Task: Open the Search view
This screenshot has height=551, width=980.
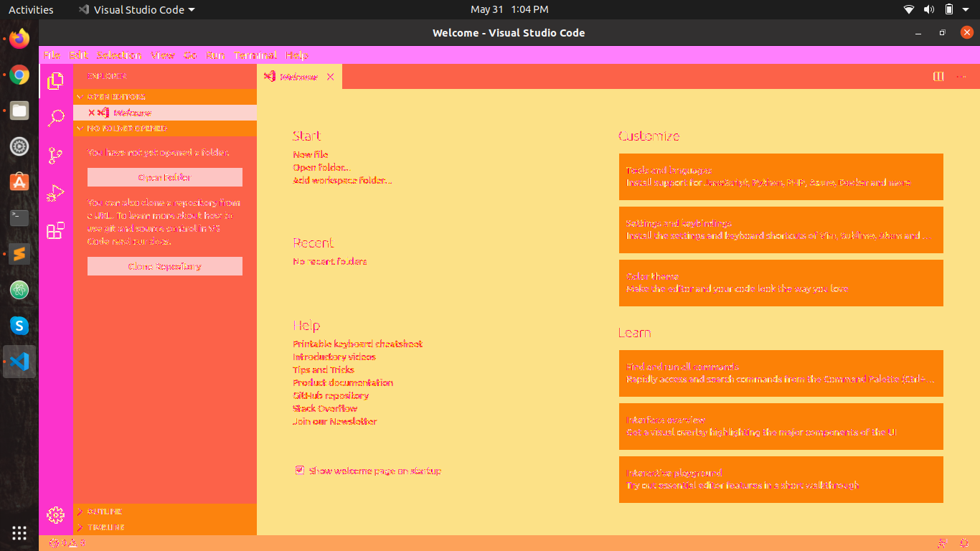Action: [56, 118]
